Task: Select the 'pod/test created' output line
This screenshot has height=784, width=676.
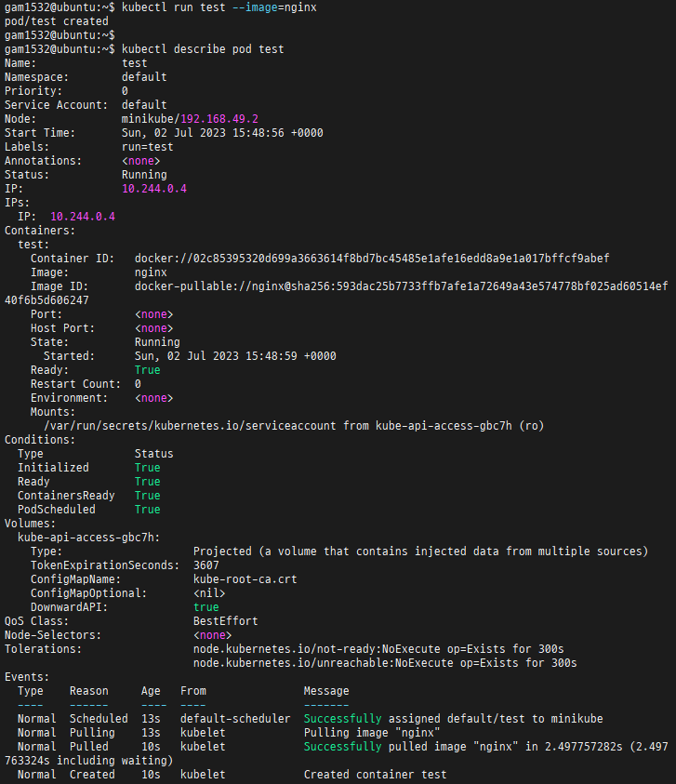Action: click(57, 21)
